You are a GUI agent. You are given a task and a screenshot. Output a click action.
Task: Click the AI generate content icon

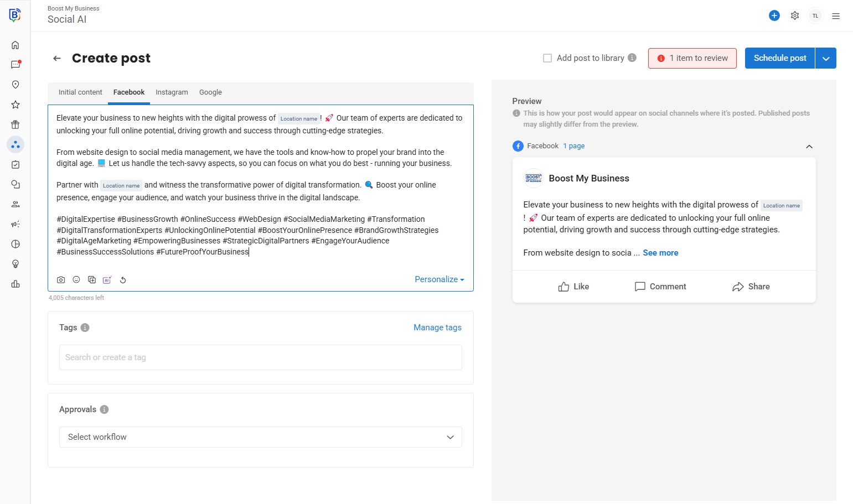tap(107, 280)
